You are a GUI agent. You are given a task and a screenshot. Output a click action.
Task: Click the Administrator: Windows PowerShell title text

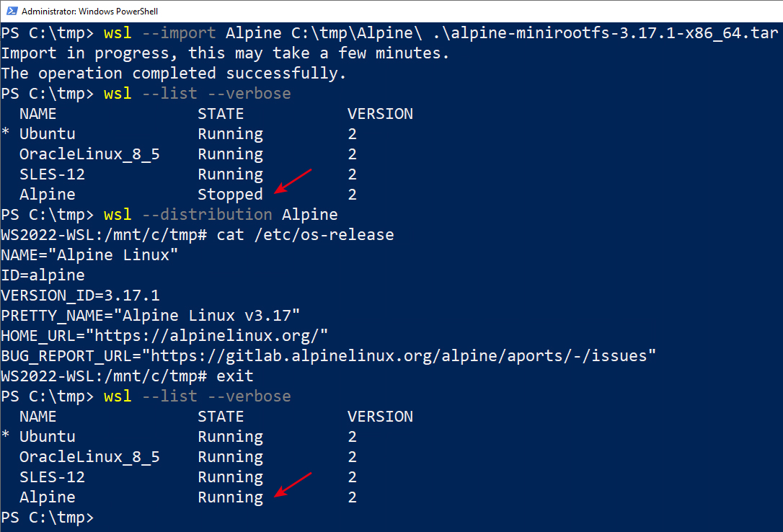(x=90, y=11)
